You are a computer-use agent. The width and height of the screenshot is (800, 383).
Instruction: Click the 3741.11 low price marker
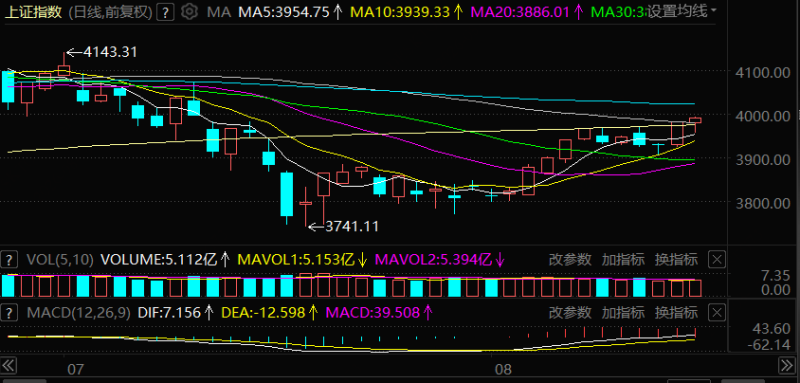click(x=352, y=226)
